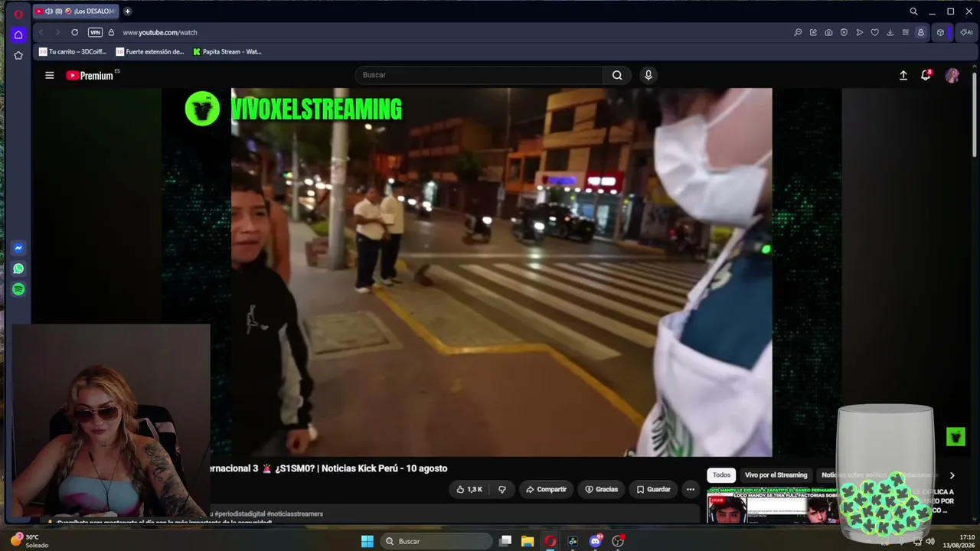Take a snapshot with the camera icon
This screenshot has width=980, height=551.
click(x=828, y=32)
